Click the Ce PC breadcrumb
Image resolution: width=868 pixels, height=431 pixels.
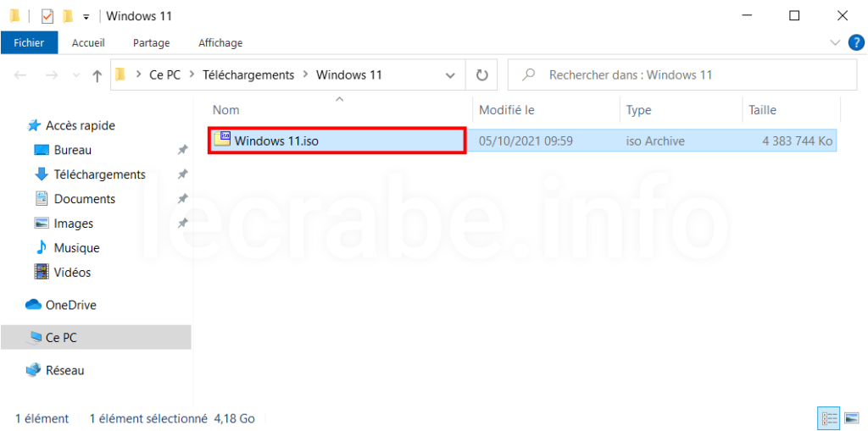coord(165,75)
